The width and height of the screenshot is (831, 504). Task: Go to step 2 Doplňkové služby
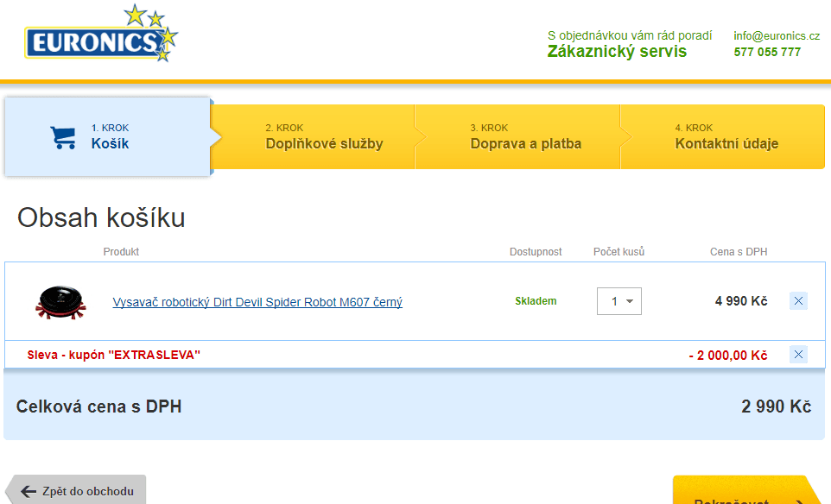tap(313, 136)
